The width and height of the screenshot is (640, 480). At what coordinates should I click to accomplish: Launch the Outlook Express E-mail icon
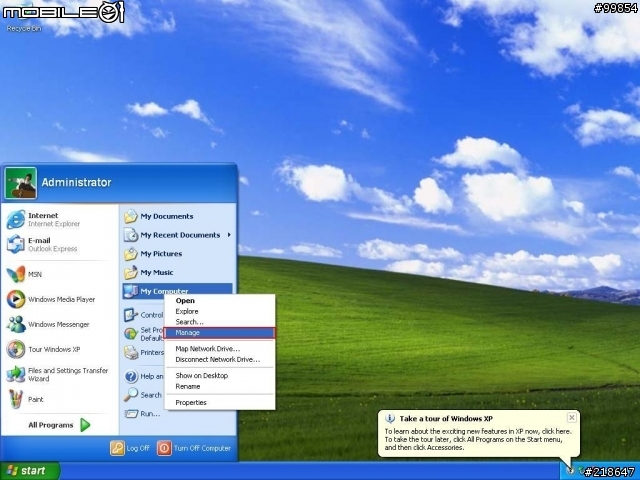point(16,244)
